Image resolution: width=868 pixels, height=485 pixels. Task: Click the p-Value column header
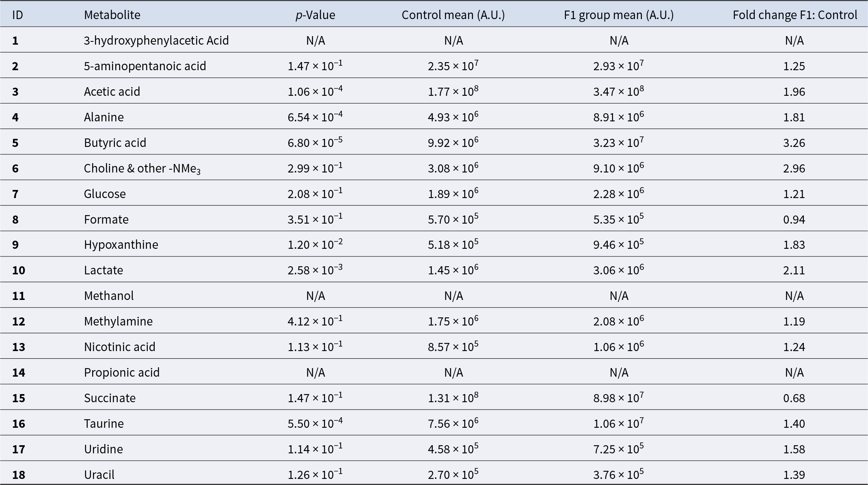315,15
